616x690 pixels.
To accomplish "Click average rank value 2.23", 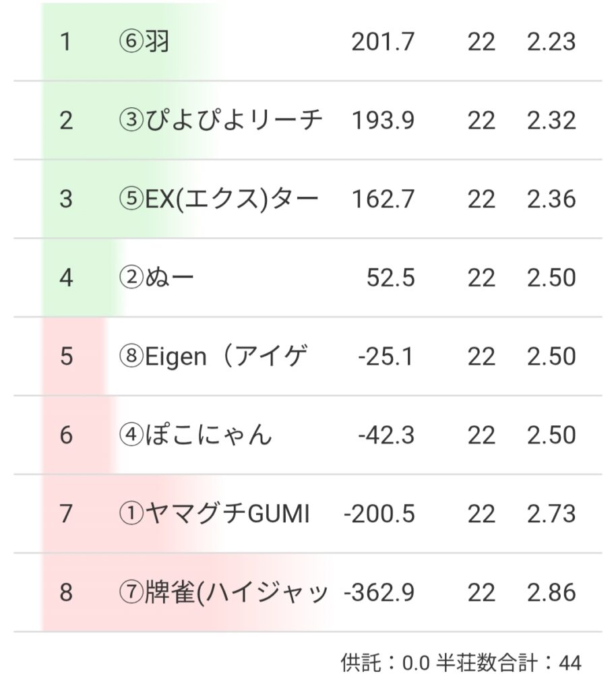I will [551, 42].
